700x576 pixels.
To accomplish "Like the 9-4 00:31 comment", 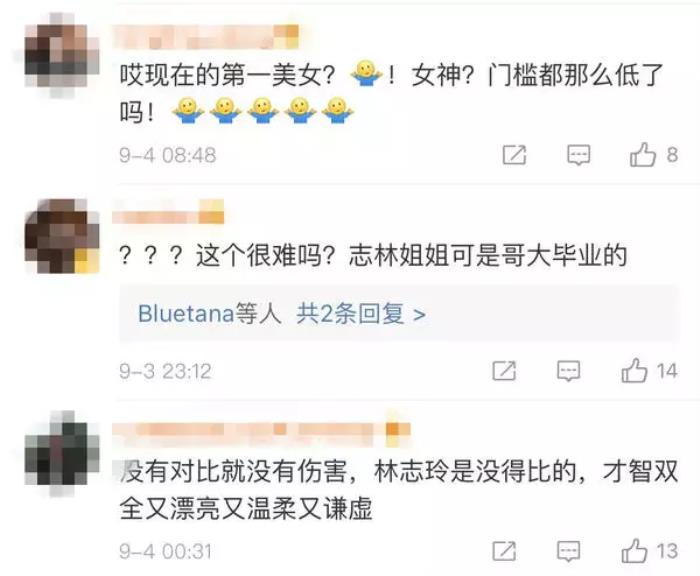I will click(x=634, y=551).
